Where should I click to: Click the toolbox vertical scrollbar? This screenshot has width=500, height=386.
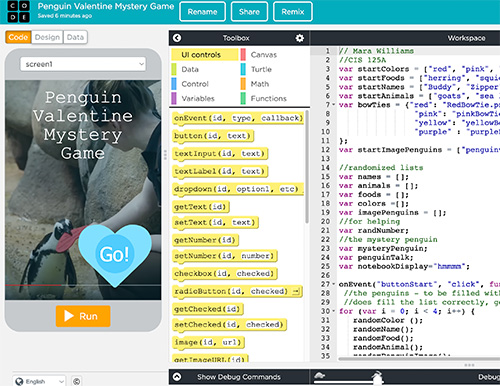tap(307, 167)
